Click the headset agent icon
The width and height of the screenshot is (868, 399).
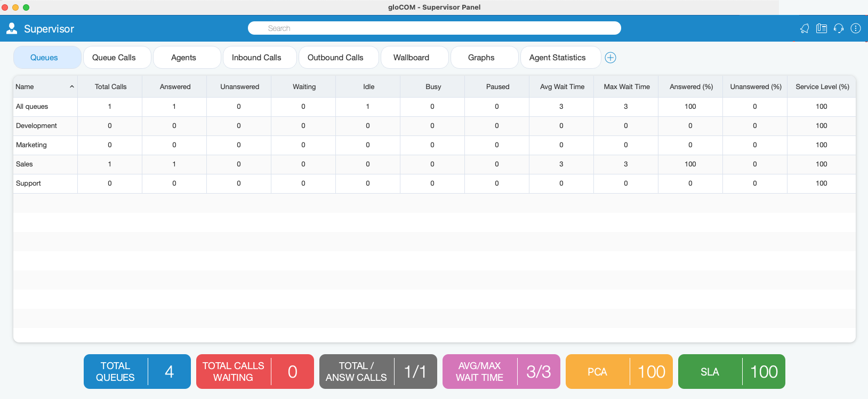[x=839, y=29]
